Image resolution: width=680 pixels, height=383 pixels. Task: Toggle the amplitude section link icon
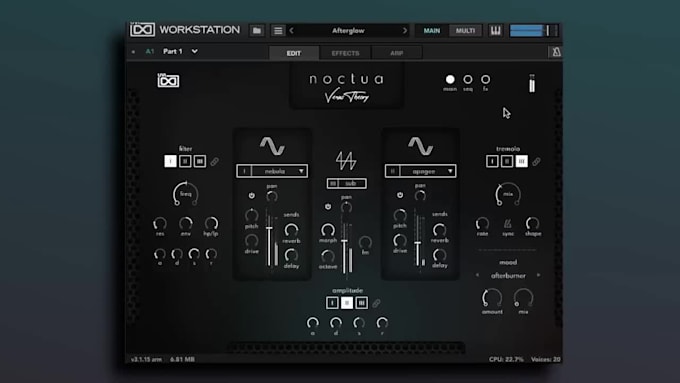[376, 303]
